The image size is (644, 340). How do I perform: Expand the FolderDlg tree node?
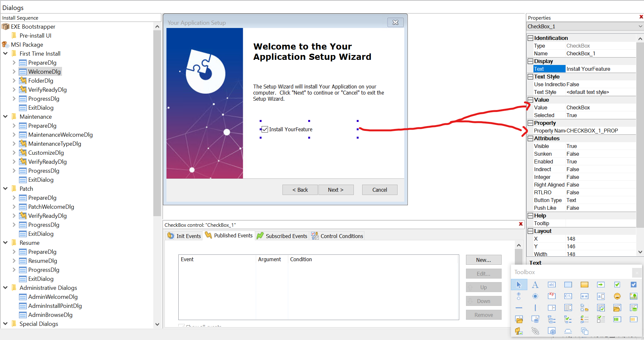(14, 80)
